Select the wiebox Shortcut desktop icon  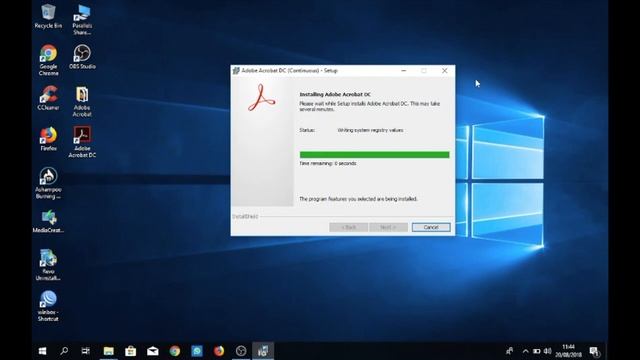[x=48, y=306]
